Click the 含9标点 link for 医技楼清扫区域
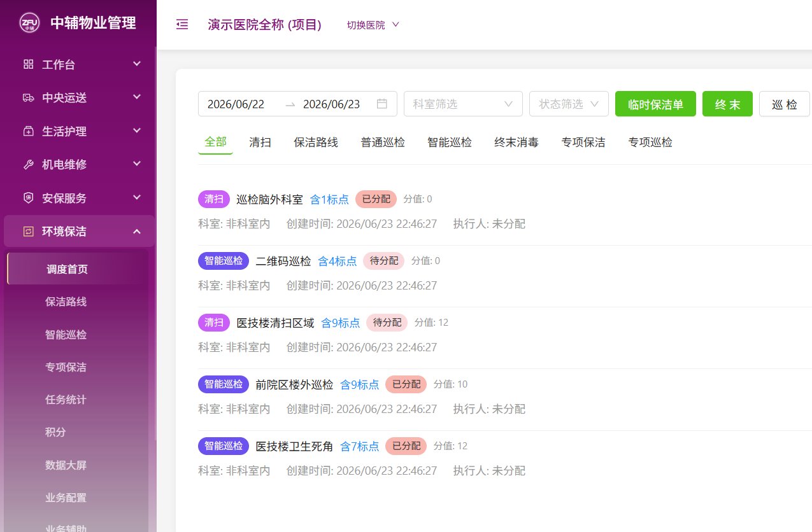This screenshot has width=812, height=532. [340, 323]
